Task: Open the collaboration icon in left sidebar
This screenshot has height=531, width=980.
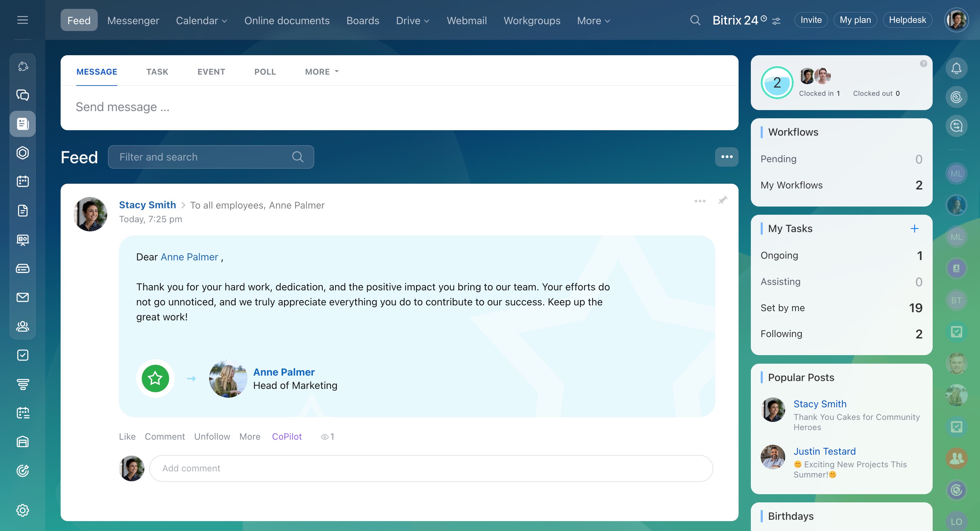Action: 22,66
